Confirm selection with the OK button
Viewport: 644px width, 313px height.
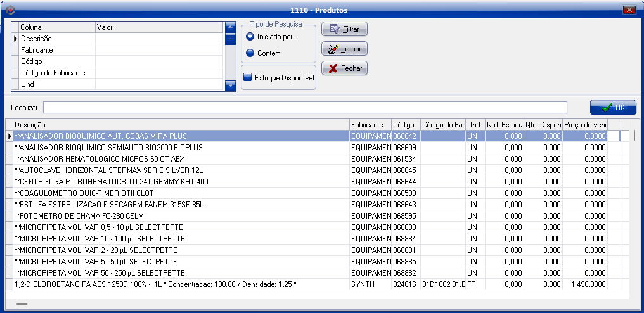point(612,107)
